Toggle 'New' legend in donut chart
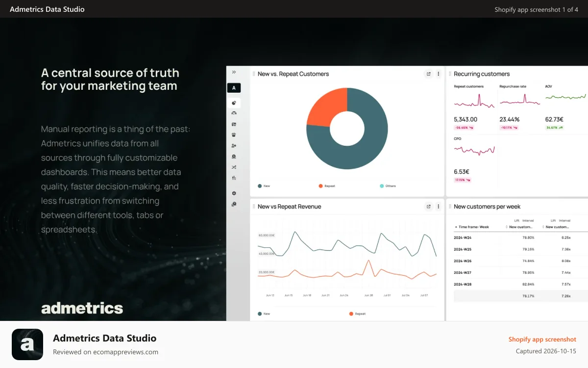 (x=264, y=186)
